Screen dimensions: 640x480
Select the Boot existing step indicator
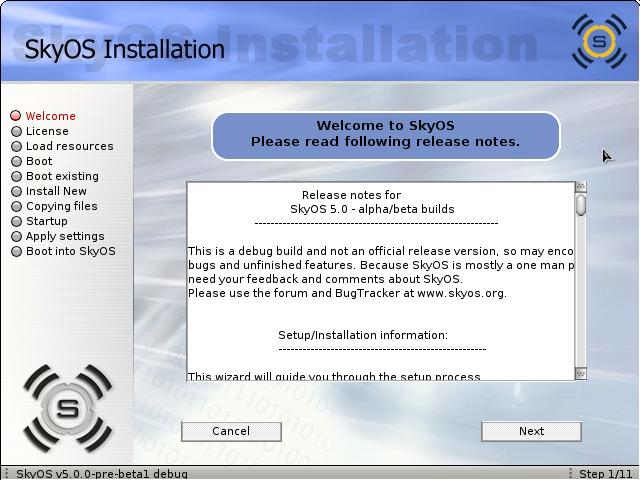[16, 176]
